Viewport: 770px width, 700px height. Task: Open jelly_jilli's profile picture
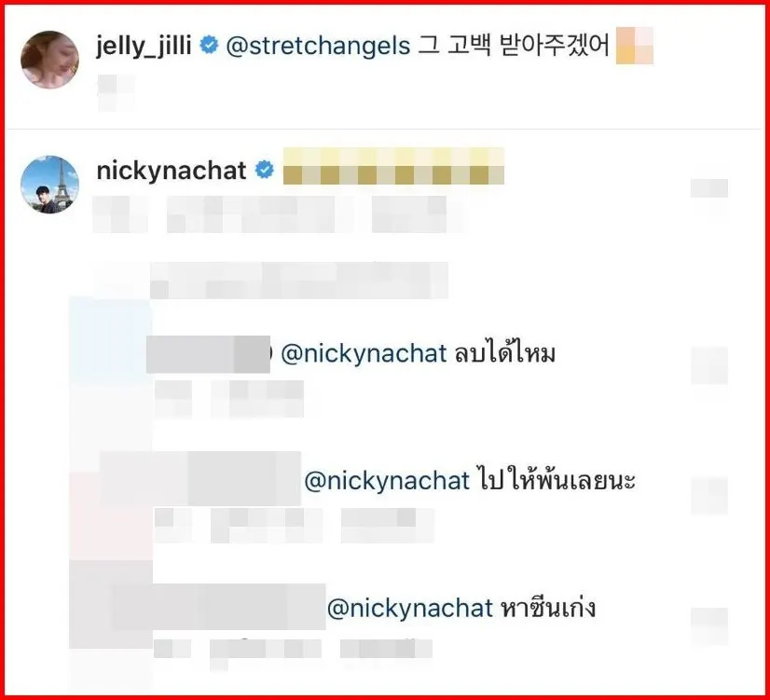(49, 60)
